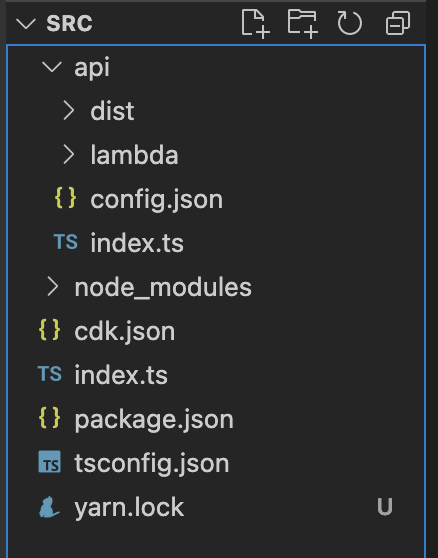This screenshot has height=558, width=438.
Task: Click the U untracked badge on yarn.lock
Action: (385, 506)
